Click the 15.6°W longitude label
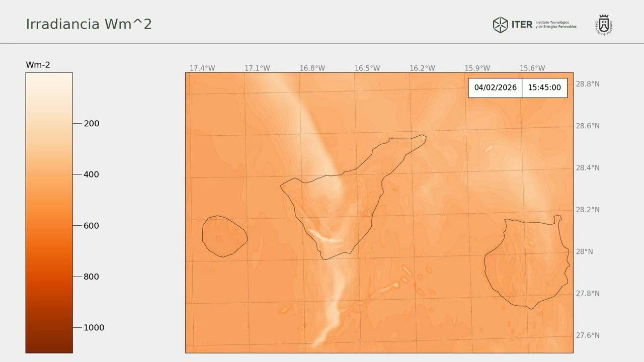Screen dimensions: 644x362 [x=532, y=68]
